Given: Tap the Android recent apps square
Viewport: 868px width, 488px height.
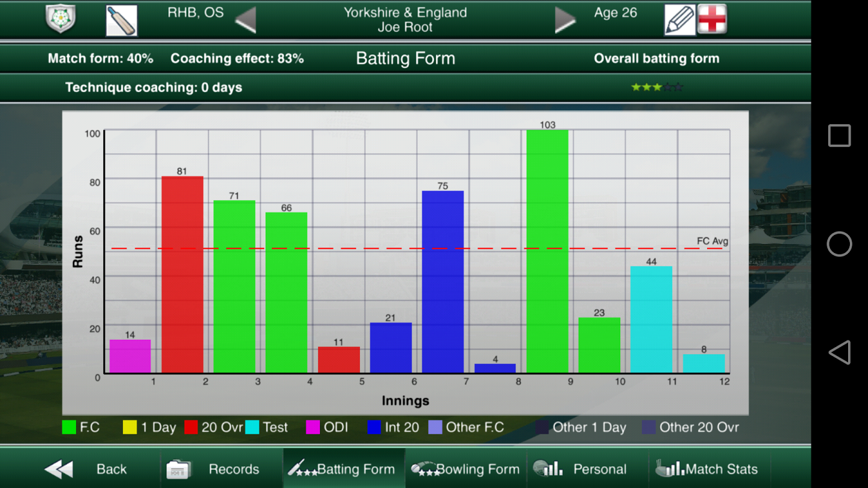Looking at the screenshot, I should (839, 136).
